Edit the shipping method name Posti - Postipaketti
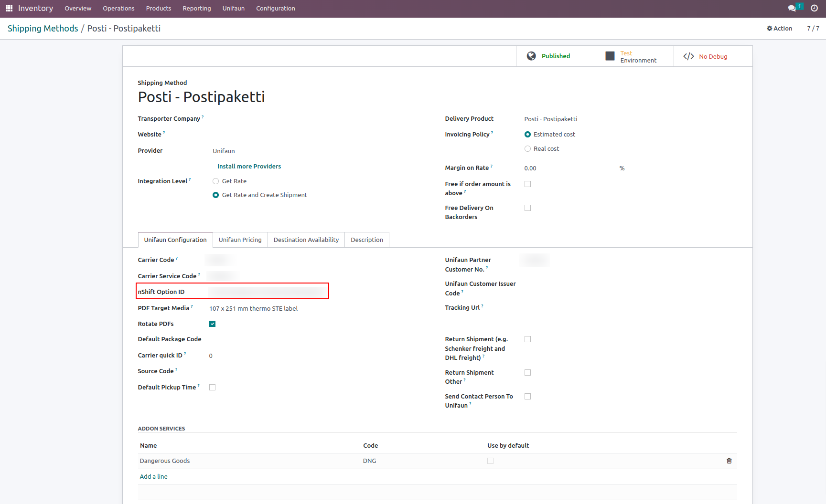Screen dimensions: 826x504 click(x=201, y=97)
